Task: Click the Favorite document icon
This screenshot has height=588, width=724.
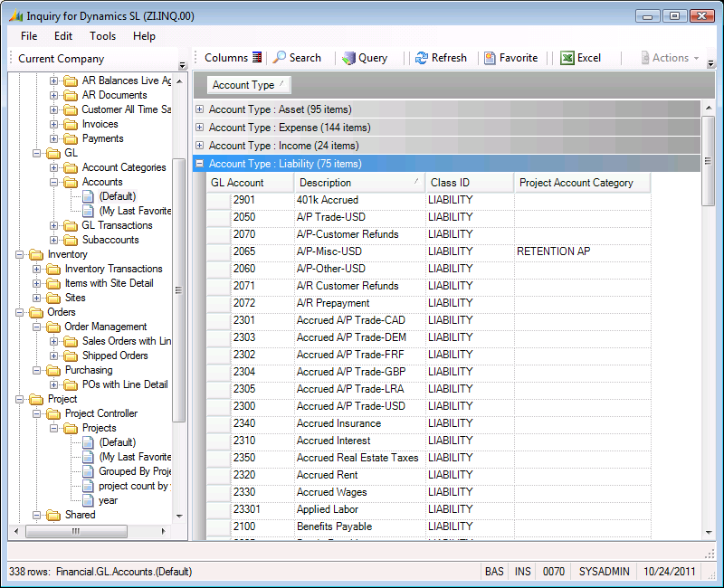Action: (490, 58)
